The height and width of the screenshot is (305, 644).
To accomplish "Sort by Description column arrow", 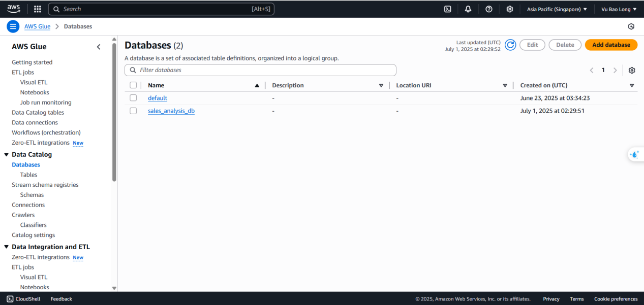I will click(381, 85).
